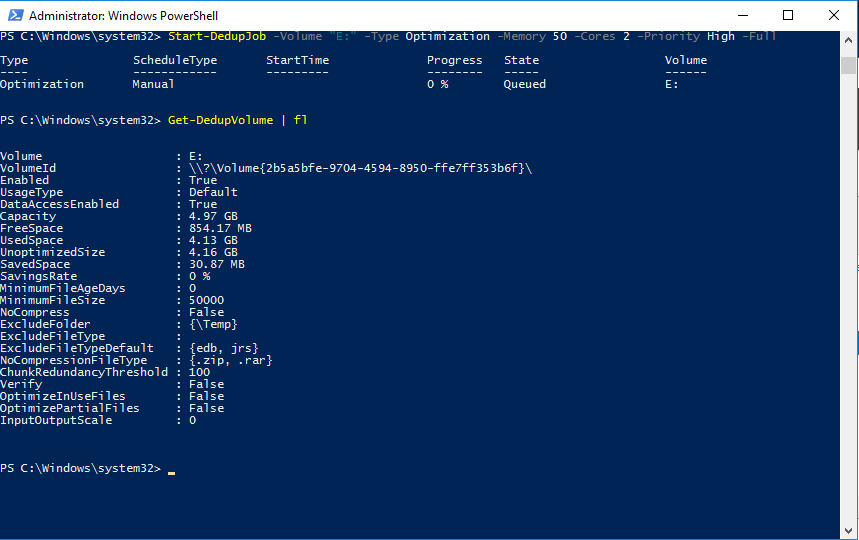Click the 'Optimization' value under Type
This screenshot has height=540, width=859.
tap(42, 84)
